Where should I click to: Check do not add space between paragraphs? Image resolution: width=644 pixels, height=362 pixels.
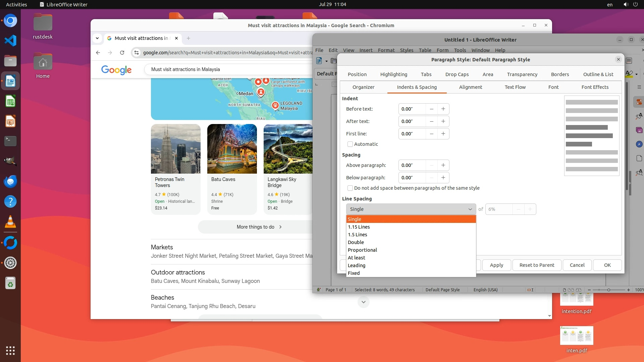pyautogui.click(x=350, y=188)
